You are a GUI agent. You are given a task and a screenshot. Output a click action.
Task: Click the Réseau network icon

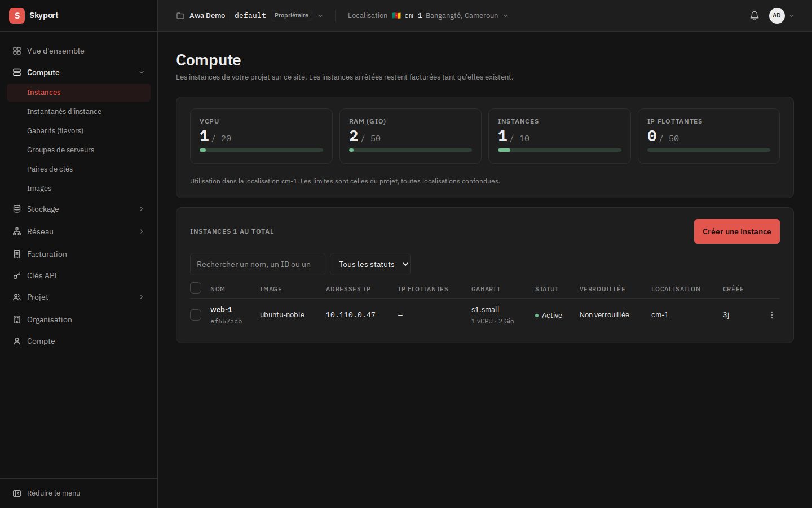click(x=17, y=231)
